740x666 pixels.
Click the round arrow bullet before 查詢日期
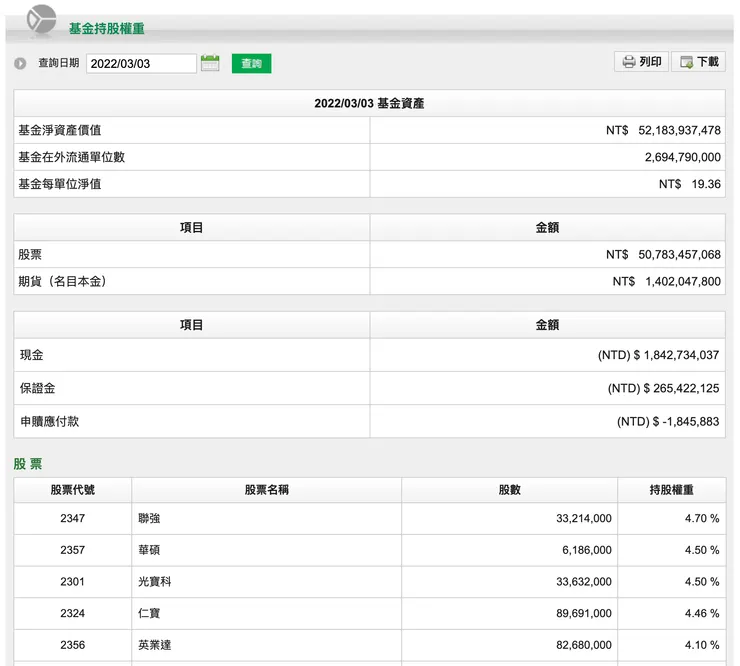pos(20,63)
